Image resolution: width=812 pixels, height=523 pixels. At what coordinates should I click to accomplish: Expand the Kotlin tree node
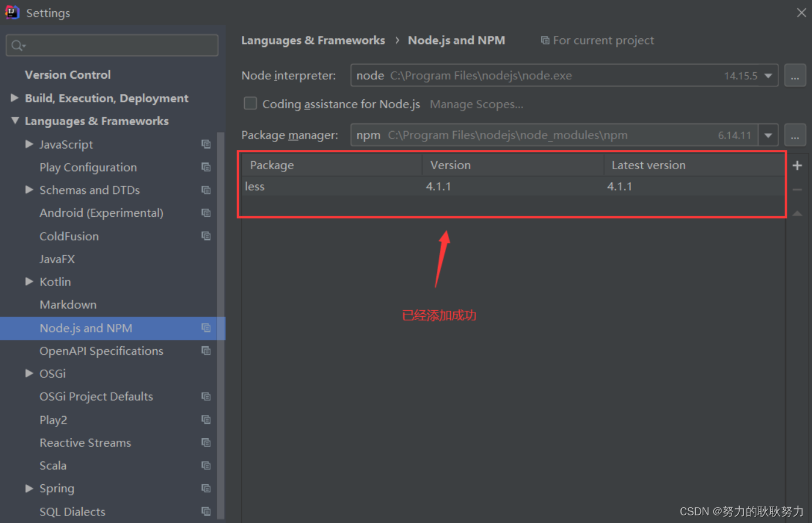click(x=29, y=281)
